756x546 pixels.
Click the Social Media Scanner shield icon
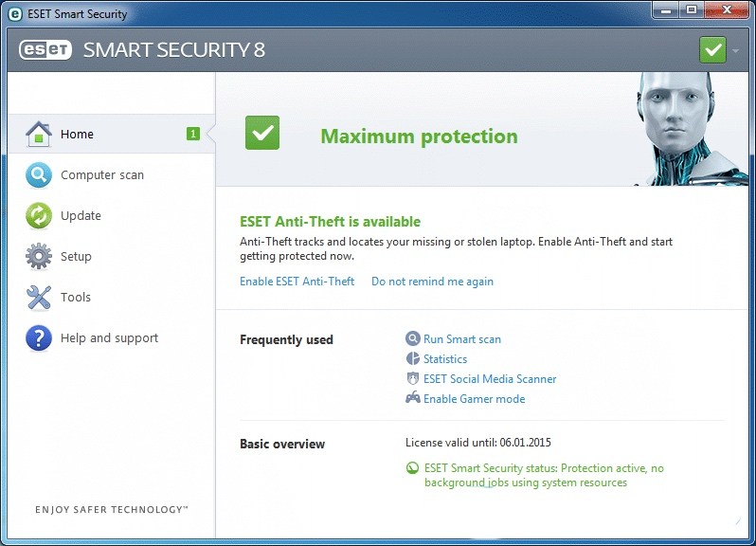point(412,379)
